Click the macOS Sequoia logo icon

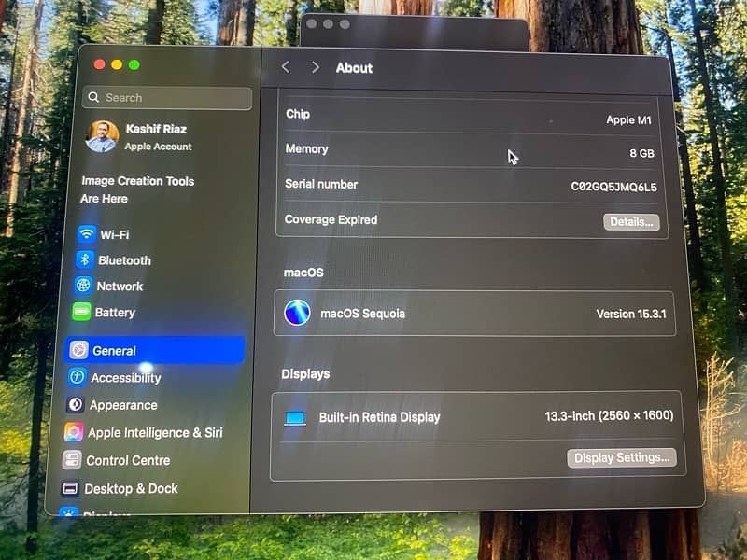297,313
